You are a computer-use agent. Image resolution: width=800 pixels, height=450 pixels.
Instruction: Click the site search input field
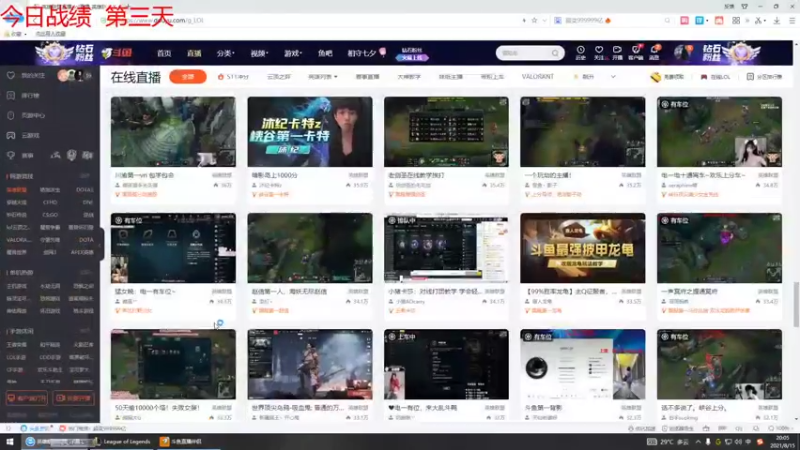click(524, 53)
